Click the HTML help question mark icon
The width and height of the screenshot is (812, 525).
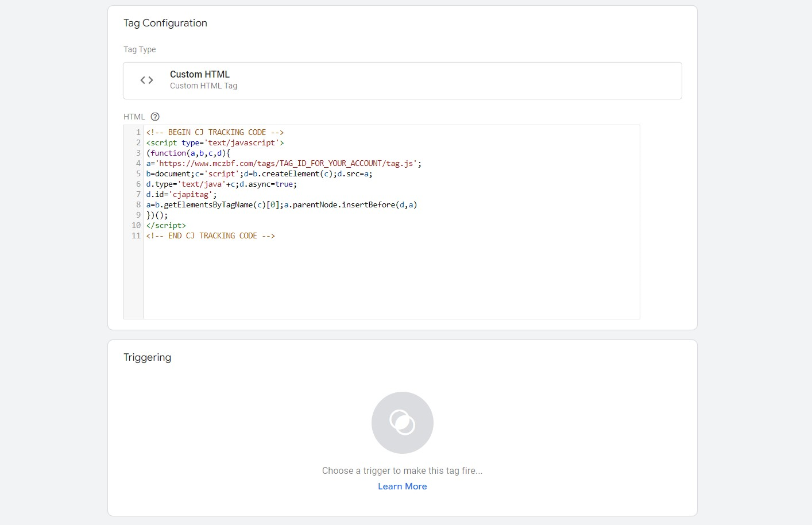[155, 117]
